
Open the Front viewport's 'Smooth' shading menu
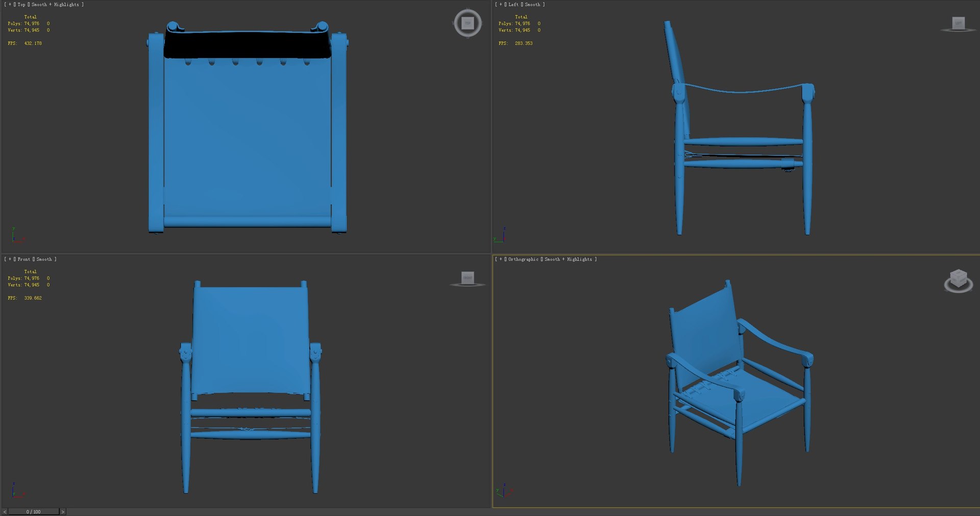tap(44, 260)
